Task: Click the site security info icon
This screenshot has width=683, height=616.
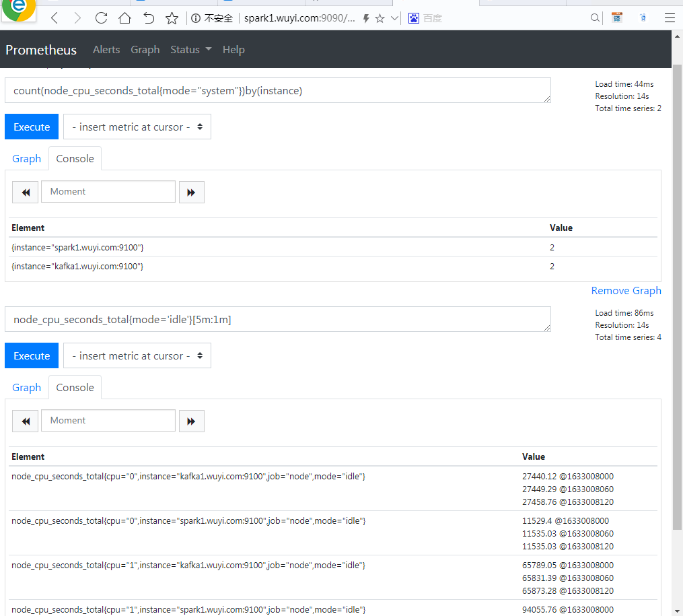Action: pyautogui.click(x=196, y=18)
